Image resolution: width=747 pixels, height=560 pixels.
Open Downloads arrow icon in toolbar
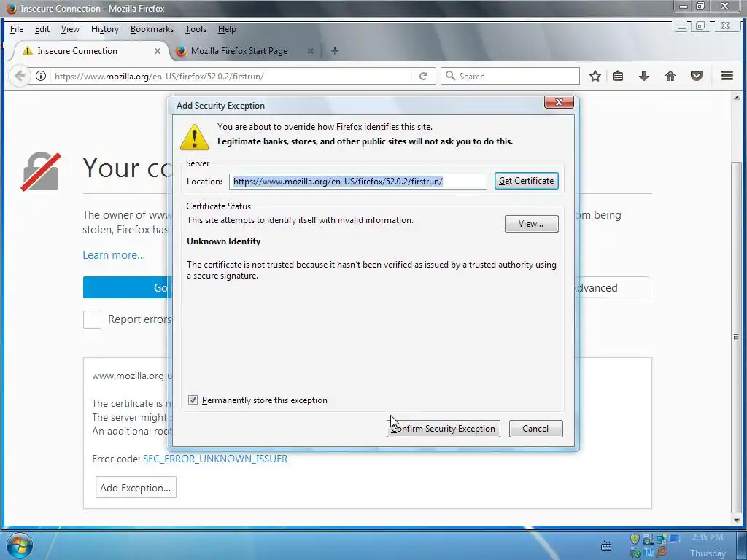tap(644, 76)
